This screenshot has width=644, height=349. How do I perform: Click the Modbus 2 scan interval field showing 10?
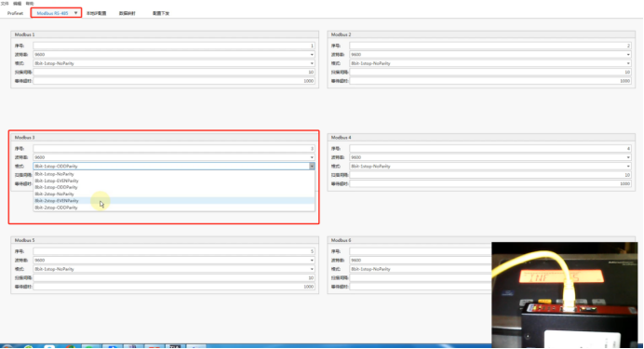tap(490, 73)
